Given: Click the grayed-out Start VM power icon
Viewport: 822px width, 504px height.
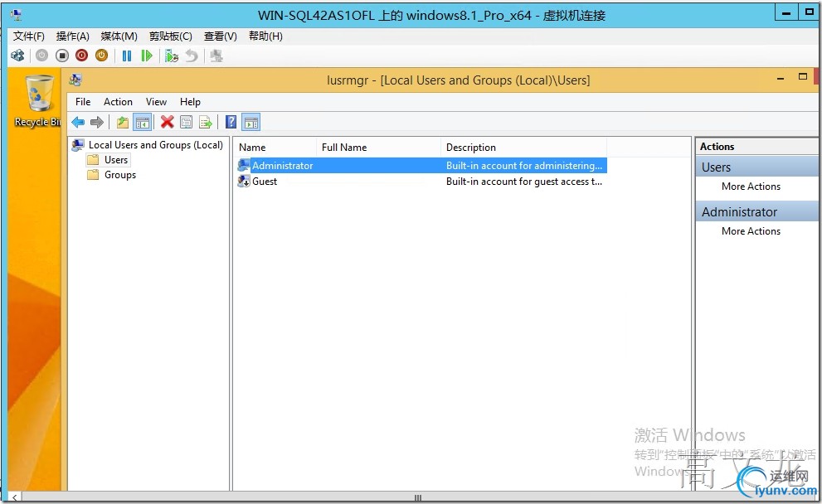Looking at the screenshot, I should click(x=41, y=56).
